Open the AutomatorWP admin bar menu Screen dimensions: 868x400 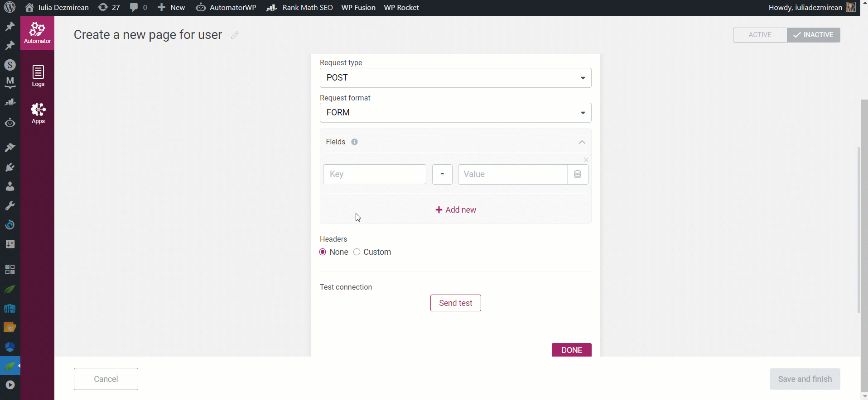226,7
